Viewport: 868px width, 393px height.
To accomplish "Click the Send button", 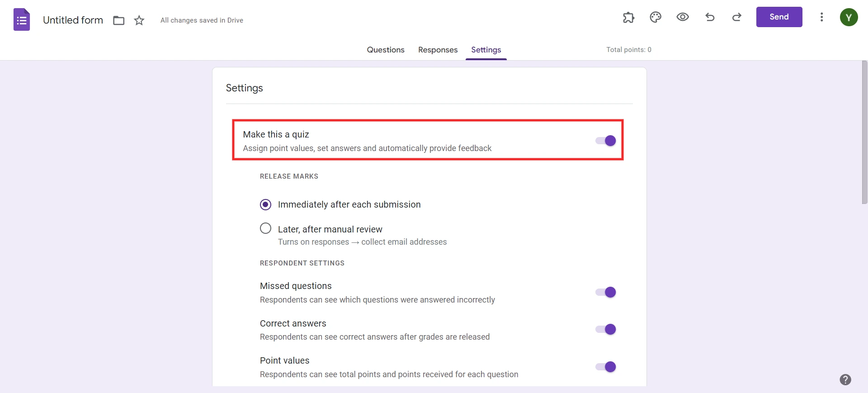I will [779, 17].
